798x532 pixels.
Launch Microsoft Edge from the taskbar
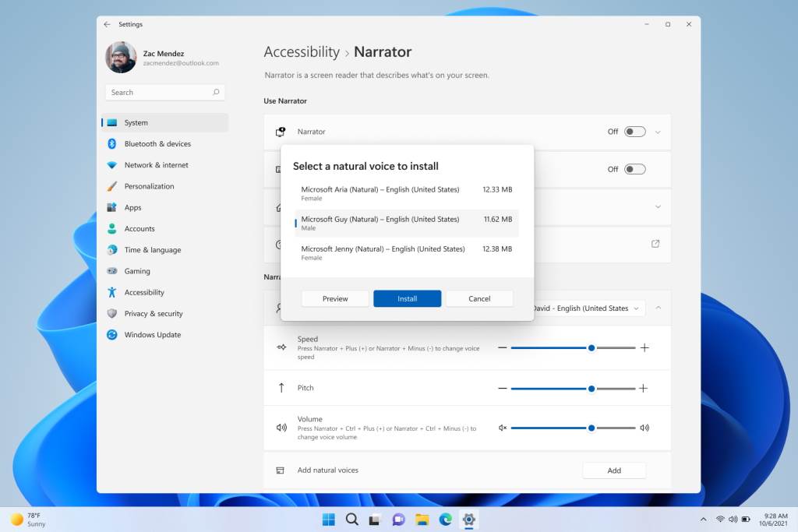pyautogui.click(x=445, y=520)
